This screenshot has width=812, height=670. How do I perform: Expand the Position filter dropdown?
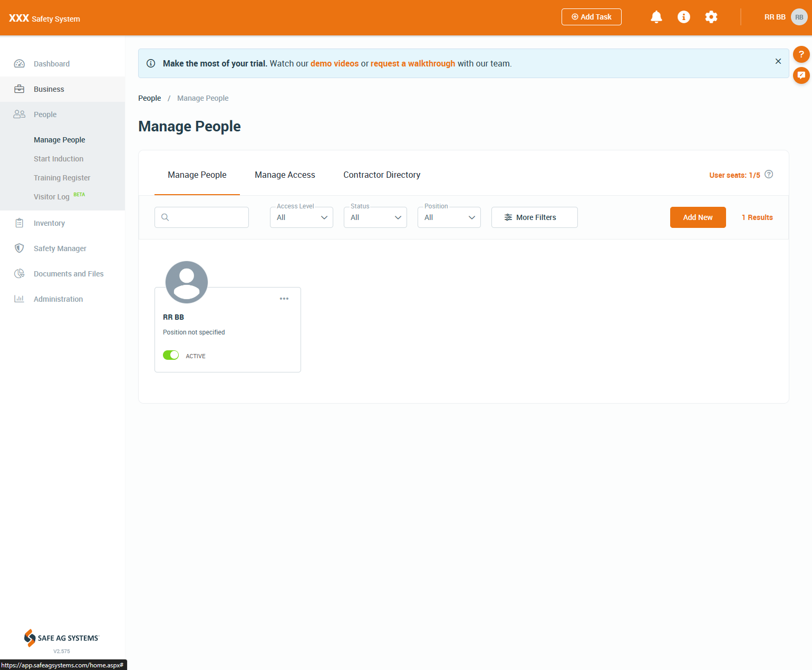pos(449,217)
